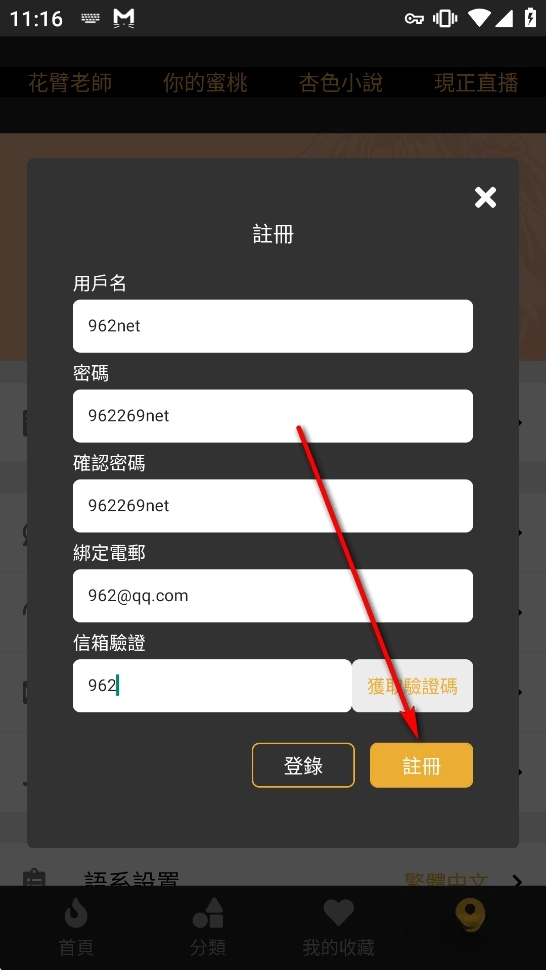Focus the 信箱驗證 code field

pos(212,685)
